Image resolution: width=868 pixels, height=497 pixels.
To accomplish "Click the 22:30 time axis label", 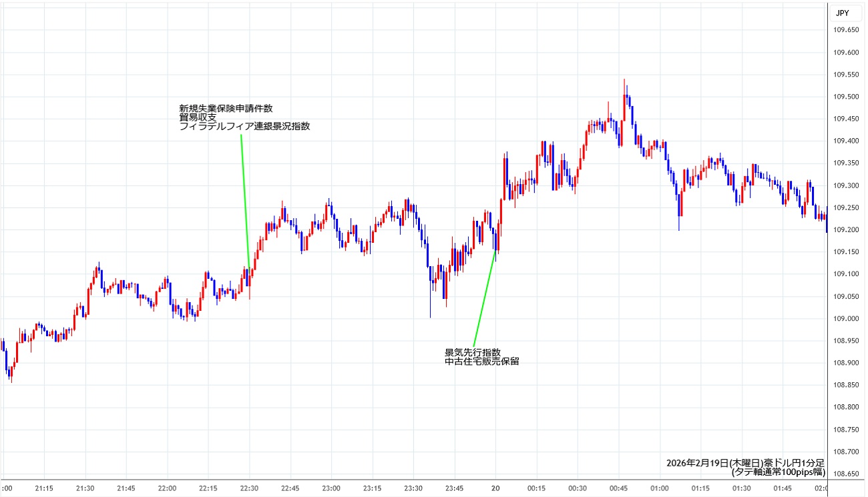I will tap(249, 488).
